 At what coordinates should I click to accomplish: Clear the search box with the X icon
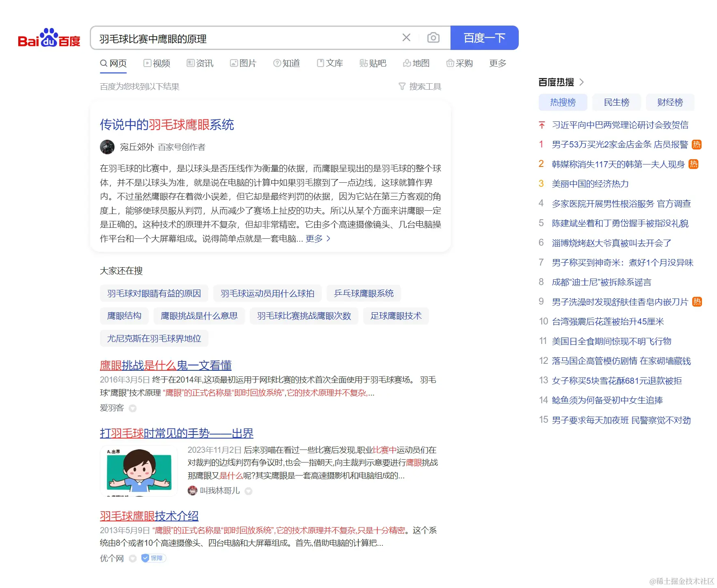pyautogui.click(x=406, y=38)
